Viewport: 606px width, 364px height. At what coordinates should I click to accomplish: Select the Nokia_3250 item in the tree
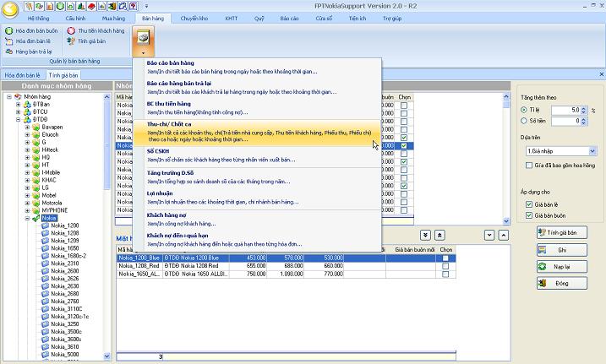pos(64,323)
